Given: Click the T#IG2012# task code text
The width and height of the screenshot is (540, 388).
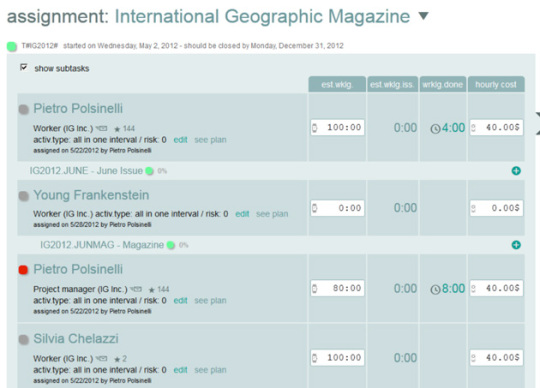Looking at the screenshot, I should pos(40,46).
